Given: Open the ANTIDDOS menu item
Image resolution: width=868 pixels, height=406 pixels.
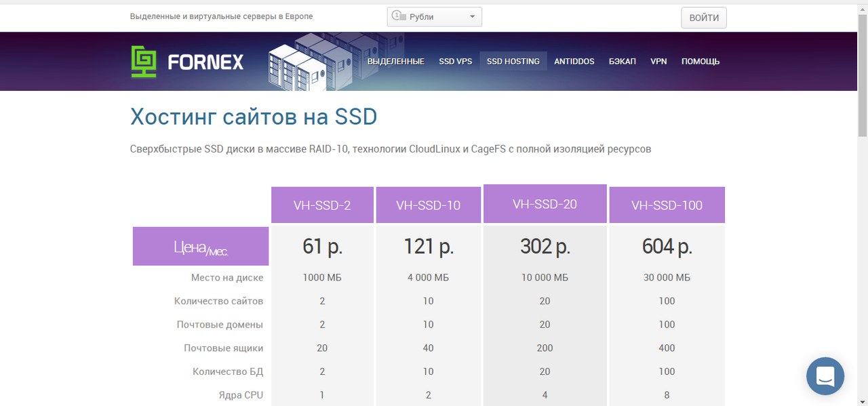Looking at the screenshot, I should tap(574, 62).
